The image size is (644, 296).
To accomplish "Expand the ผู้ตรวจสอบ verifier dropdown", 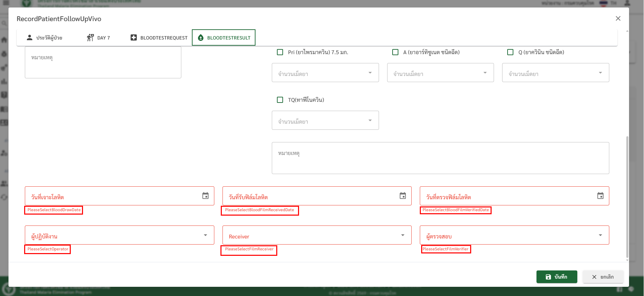I will pyautogui.click(x=514, y=235).
